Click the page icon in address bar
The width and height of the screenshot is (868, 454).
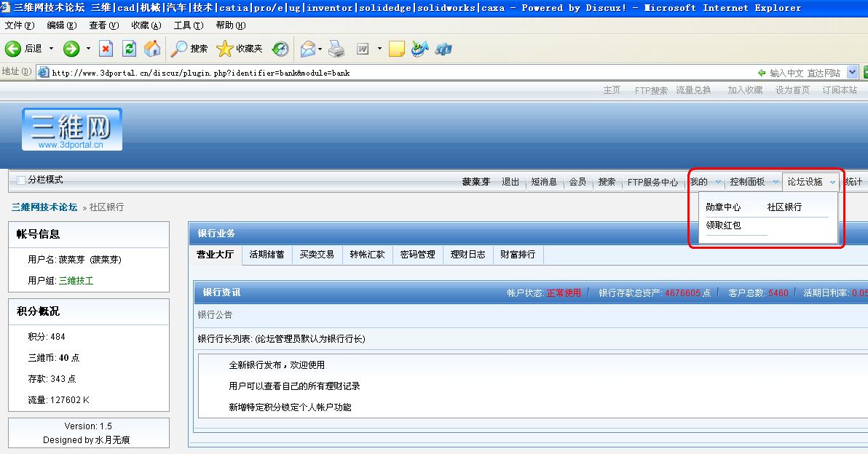pyautogui.click(x=43, y=73)
